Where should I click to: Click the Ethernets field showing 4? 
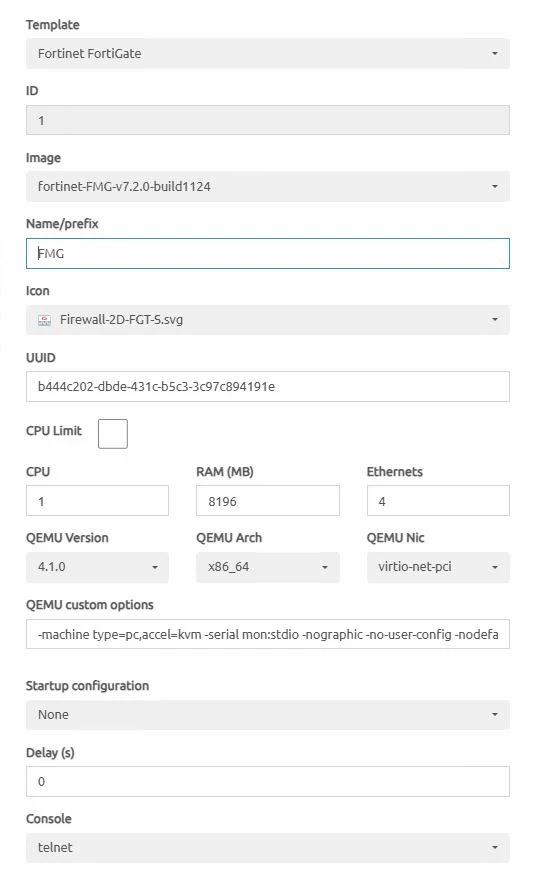(x=438, y=501)
